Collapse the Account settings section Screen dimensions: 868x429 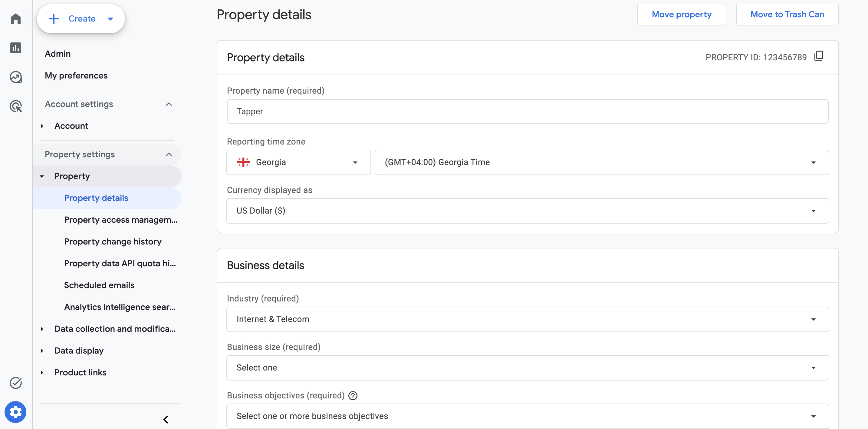pyautogui.click(x=169, y=104)
